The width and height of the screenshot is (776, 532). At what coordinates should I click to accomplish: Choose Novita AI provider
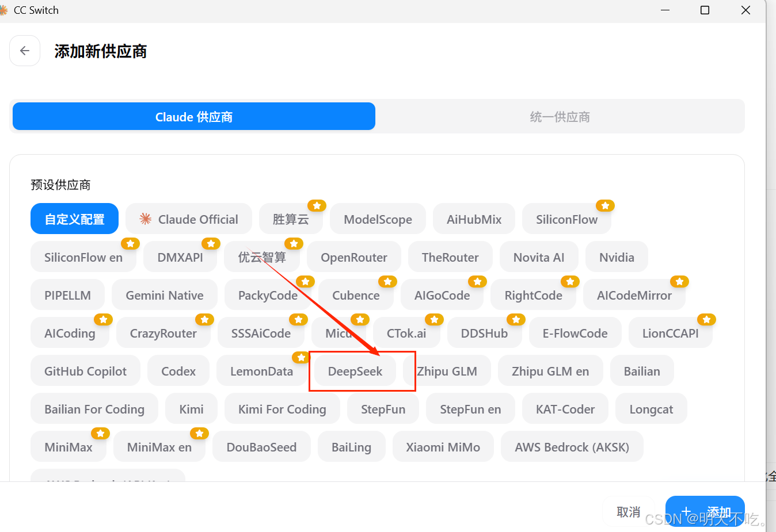(x=539, y=257)
